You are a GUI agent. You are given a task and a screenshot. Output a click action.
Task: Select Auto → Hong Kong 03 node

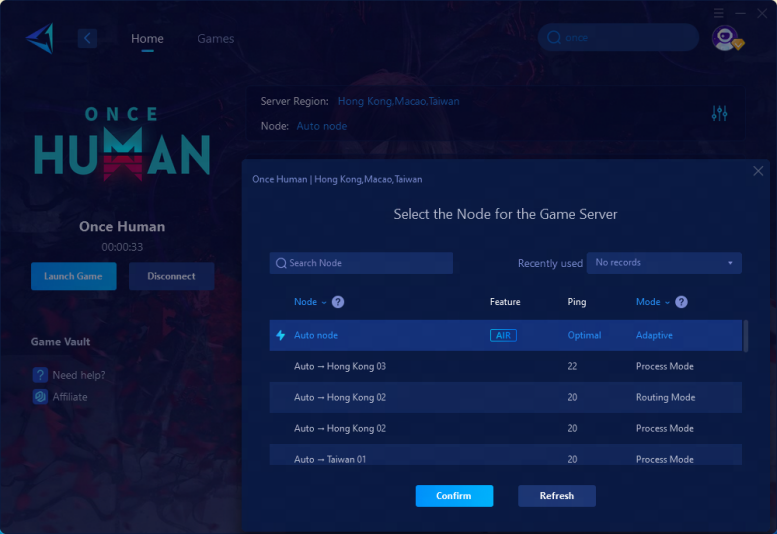pos(505,366)
